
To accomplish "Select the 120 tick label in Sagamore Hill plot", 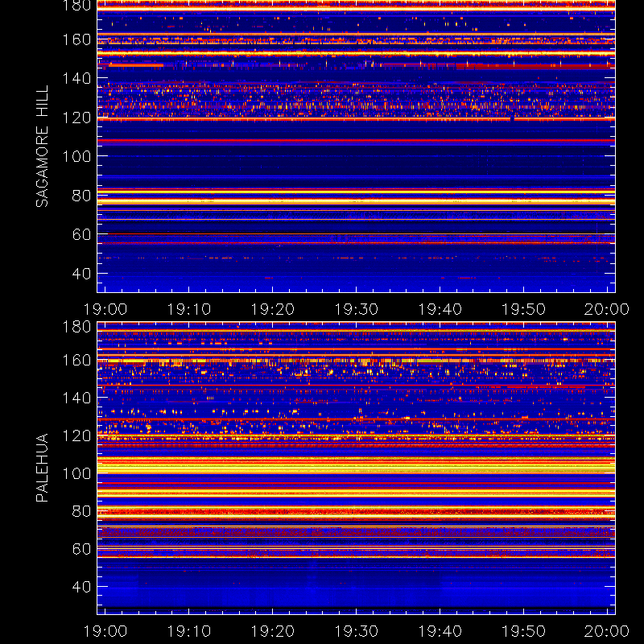I will click(x=76, y=118).
